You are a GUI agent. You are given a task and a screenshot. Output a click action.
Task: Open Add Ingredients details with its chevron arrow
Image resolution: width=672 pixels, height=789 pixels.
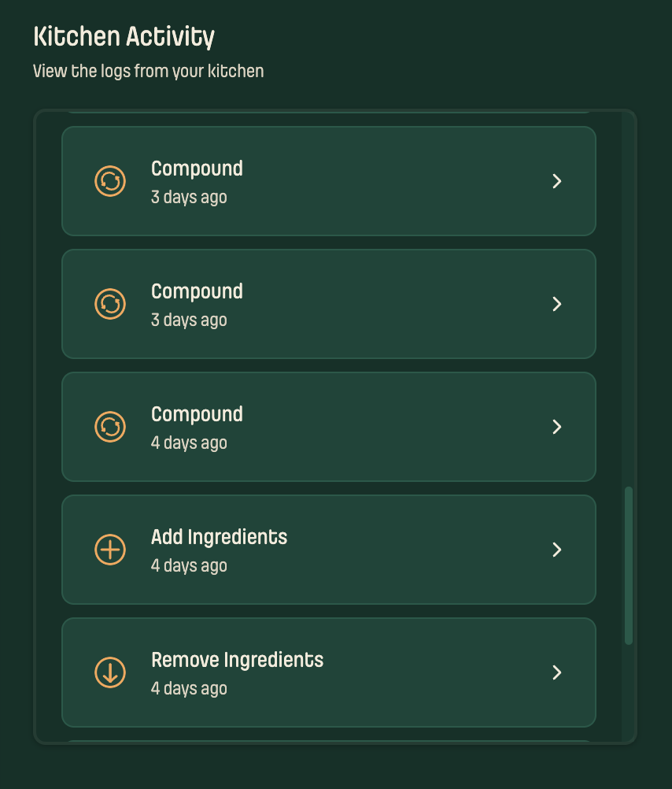[556, 550]
